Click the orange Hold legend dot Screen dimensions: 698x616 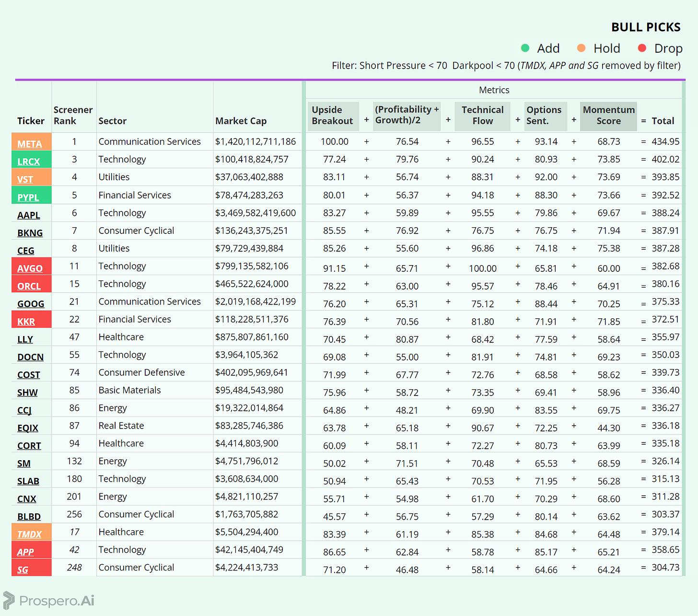[x=581, y=48]
